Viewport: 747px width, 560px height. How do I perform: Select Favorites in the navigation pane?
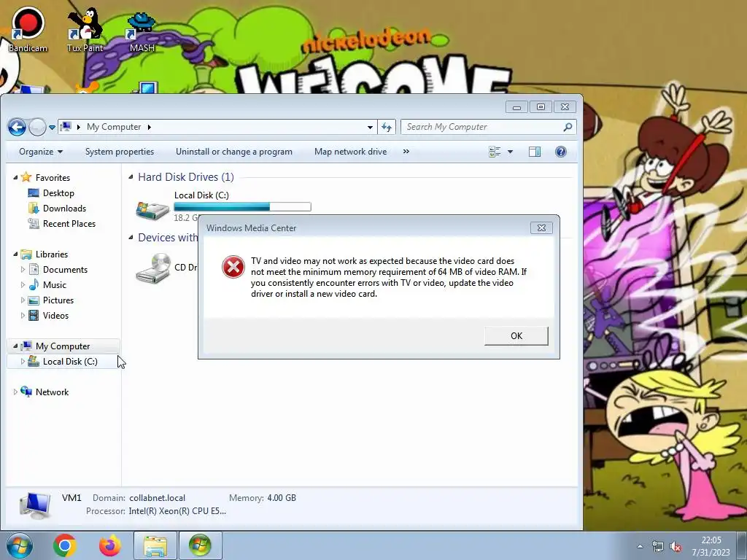click(x=53, y=178)
